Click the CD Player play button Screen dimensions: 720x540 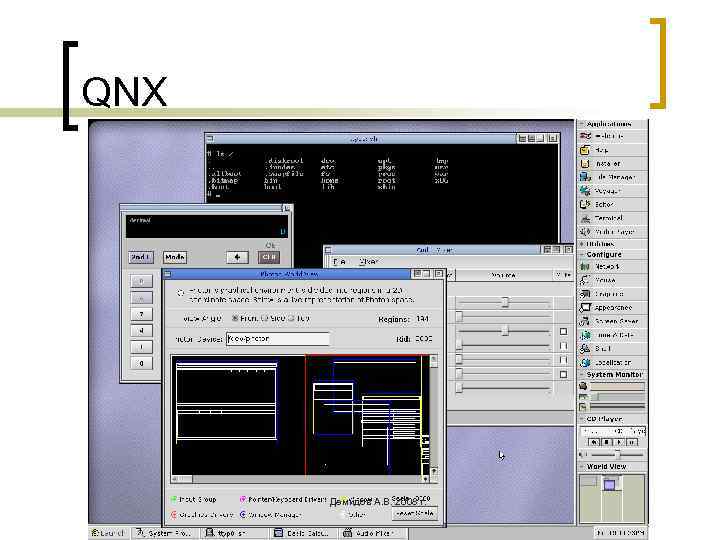pyautogui.click(x=619, y=443)
